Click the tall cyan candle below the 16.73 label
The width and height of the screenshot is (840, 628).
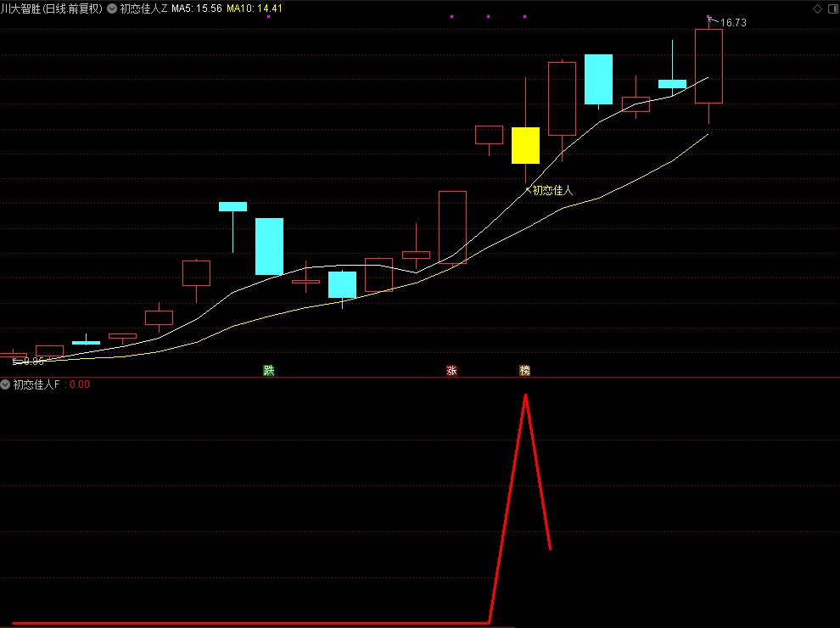(598, 79)
